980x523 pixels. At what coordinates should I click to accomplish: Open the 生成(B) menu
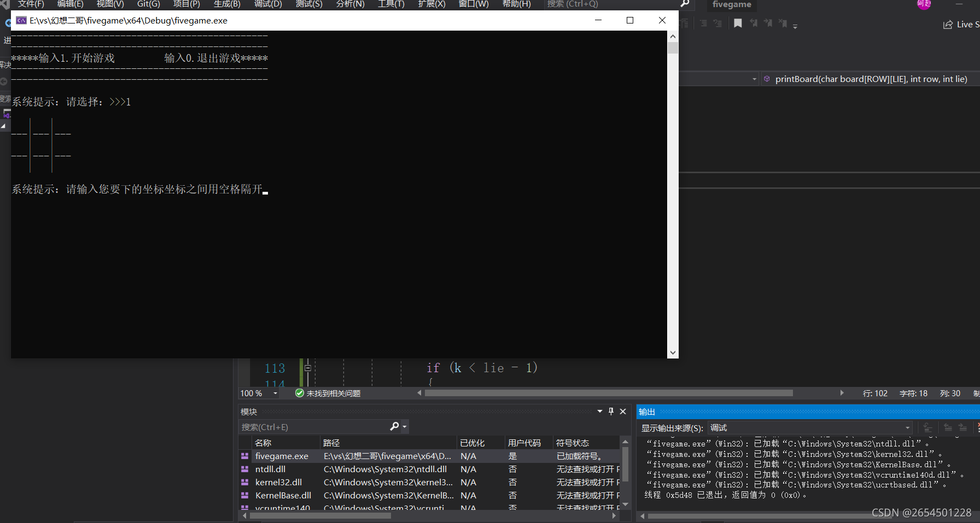click(227, 4)
